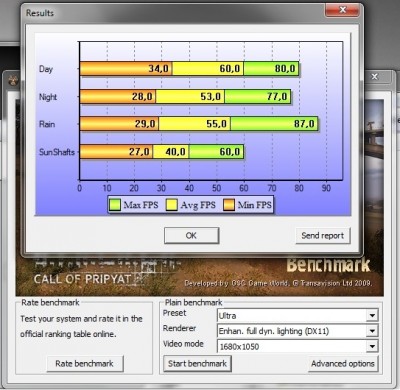Click the Day min FPS value 34,0
This screenshot has height=390, width=400.
pos(159,69)
